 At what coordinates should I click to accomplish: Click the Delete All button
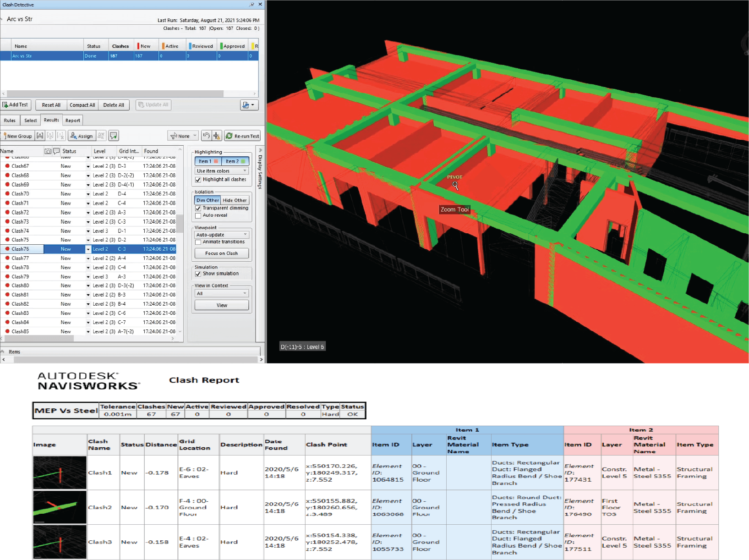[x=114, y=105]
